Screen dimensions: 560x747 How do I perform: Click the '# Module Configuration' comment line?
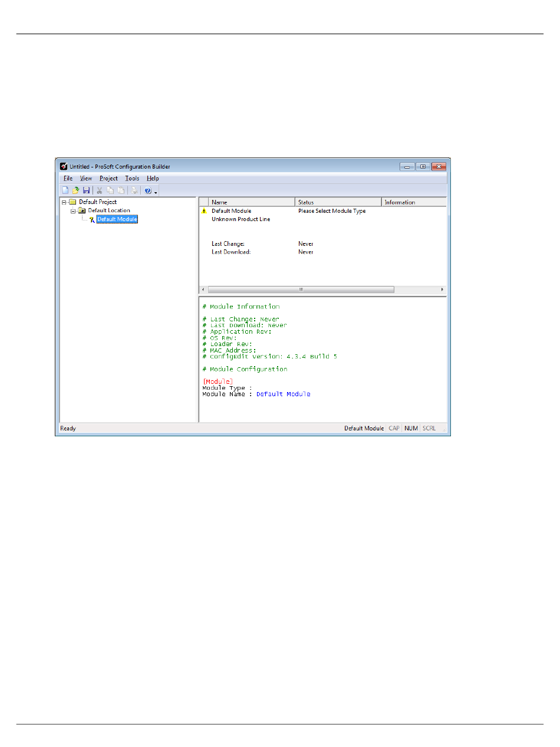[245, 369]
